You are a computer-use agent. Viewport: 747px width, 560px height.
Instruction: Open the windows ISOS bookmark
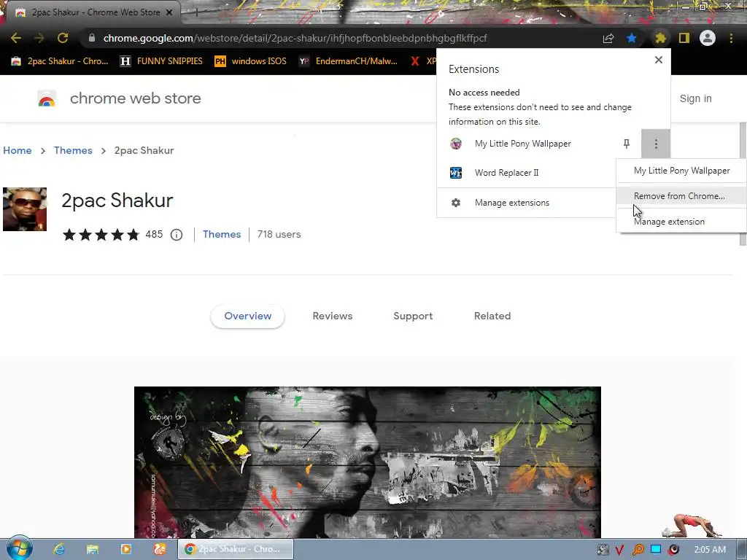251,61
